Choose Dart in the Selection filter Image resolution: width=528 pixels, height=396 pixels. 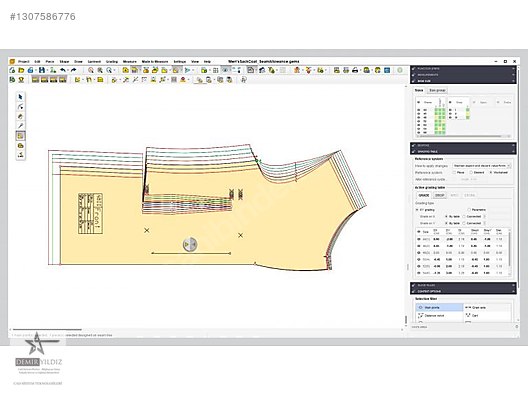point(487,316)
